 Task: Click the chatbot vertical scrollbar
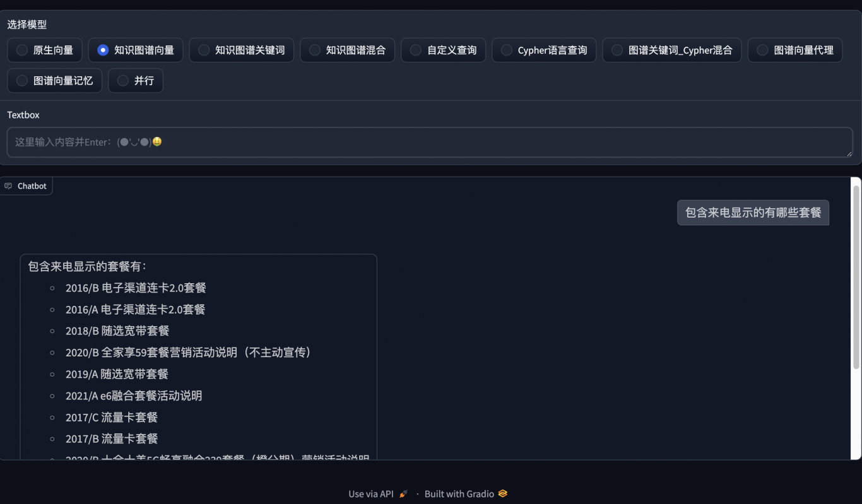tap(856, 278)
